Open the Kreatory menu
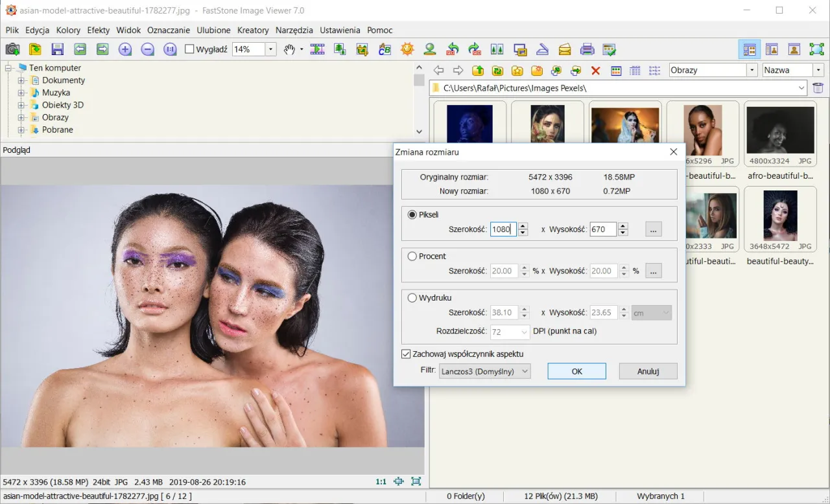Screen dimensions: 830x504 coord(253,30)
